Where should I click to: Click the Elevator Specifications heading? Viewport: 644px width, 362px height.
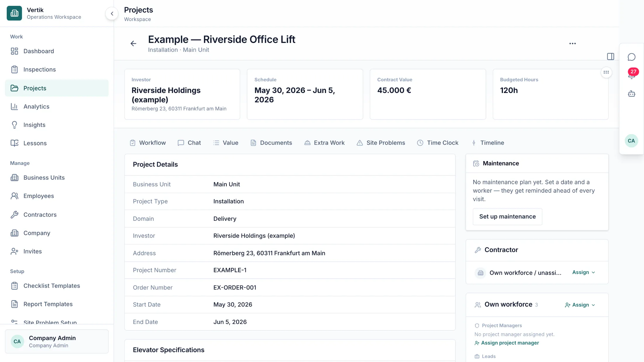click(x=169, y=350)
